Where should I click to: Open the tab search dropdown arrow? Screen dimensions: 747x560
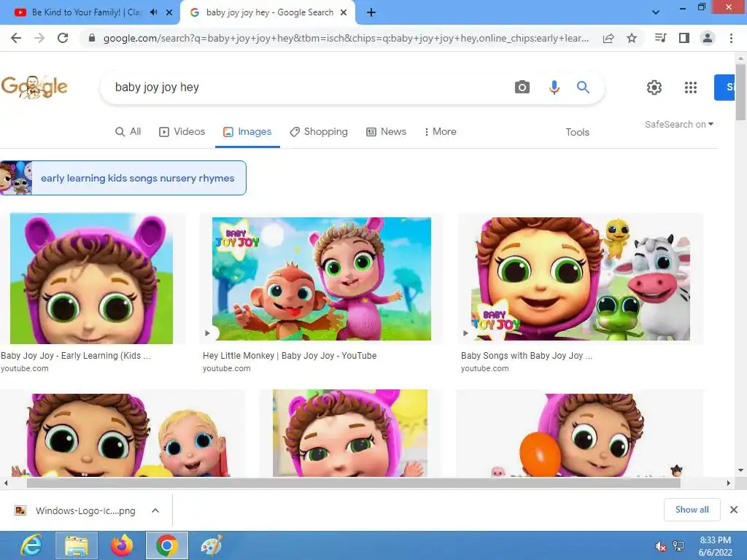point(656,12)
